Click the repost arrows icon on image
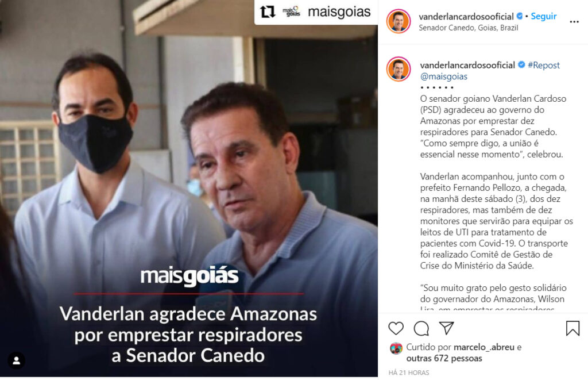 click(268, 12)
